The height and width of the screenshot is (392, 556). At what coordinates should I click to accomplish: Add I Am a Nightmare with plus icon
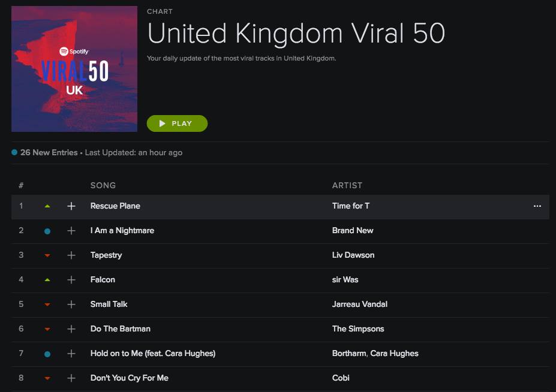coord(71,231)
